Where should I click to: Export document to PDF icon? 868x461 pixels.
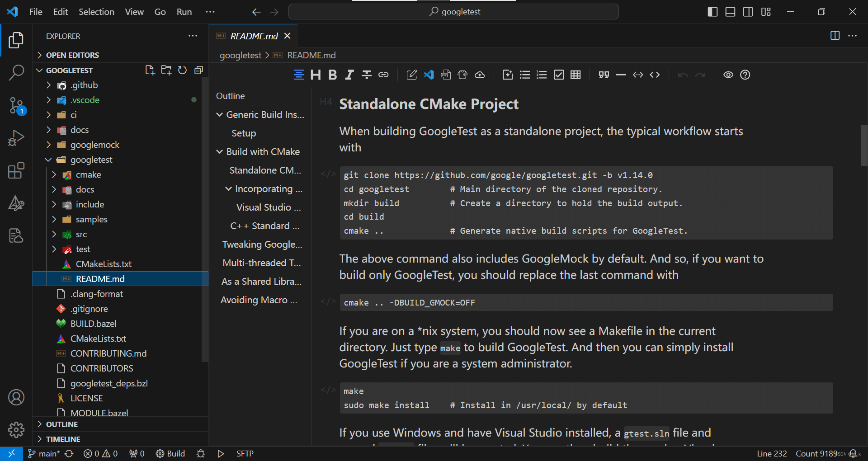(446, 75)
